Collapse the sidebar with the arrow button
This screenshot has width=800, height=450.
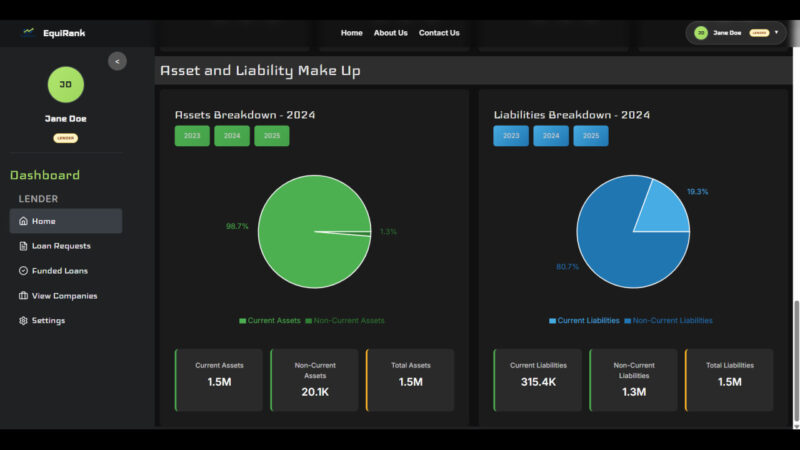(117, 61)
